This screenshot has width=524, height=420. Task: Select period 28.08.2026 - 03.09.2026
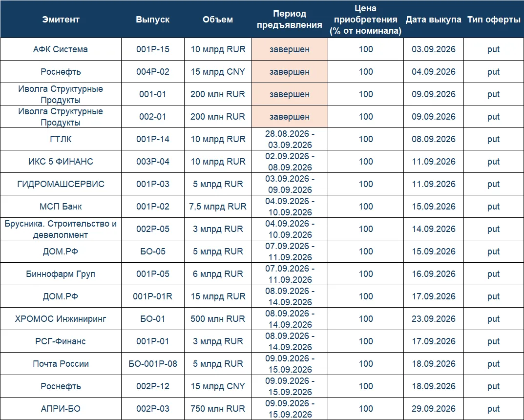tap(290, 139)
